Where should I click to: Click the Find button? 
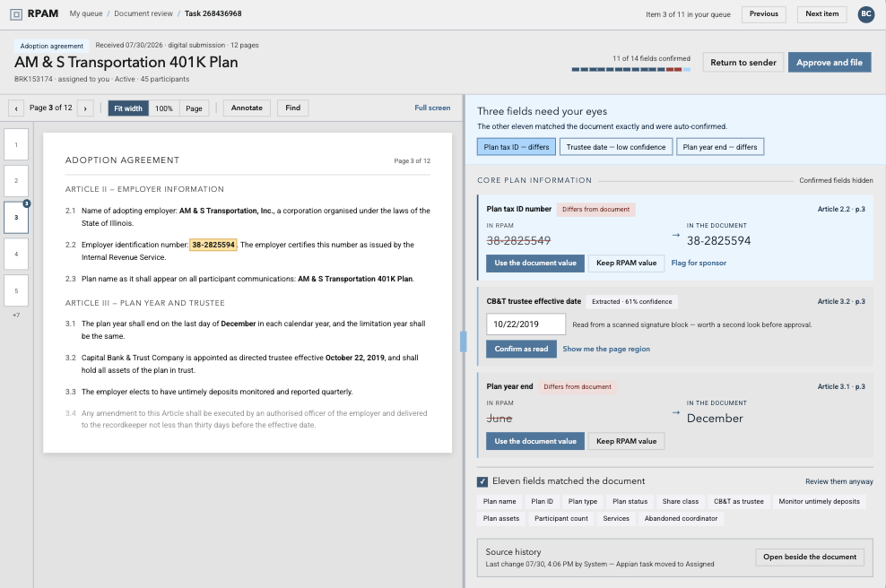(x=292, y=108)
